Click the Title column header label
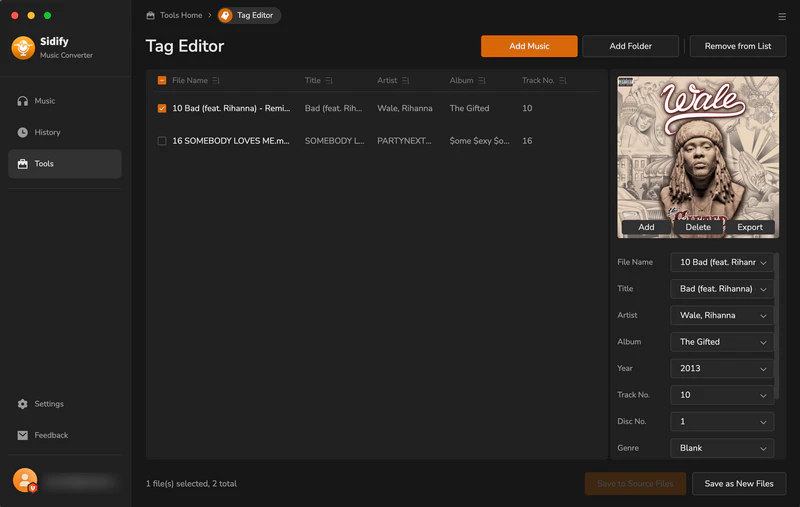This screenshot has width=800, height=507. coord(313,81)
